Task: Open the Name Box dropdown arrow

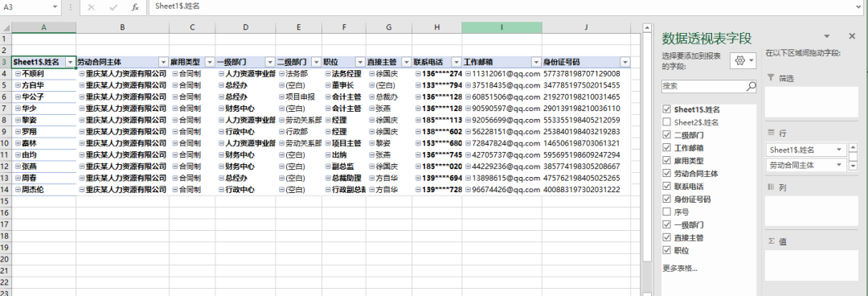Action: (55, 8)
